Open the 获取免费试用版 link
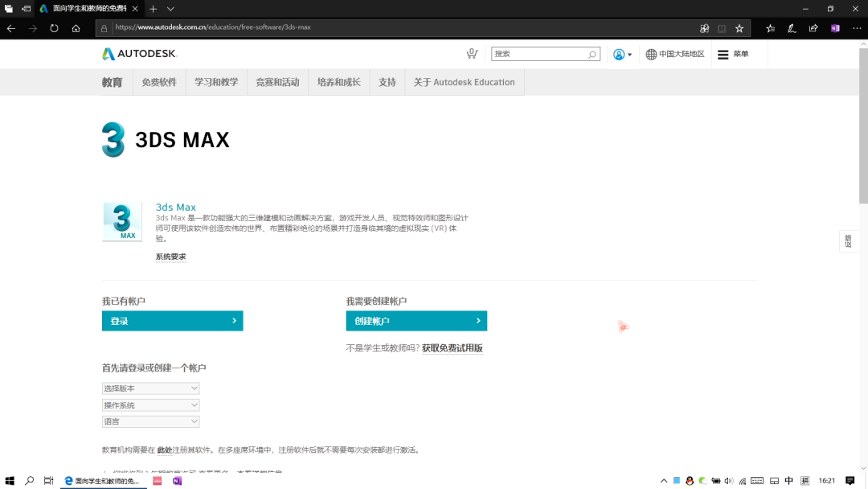Screen dimensions: 868x489 point(452,348)
